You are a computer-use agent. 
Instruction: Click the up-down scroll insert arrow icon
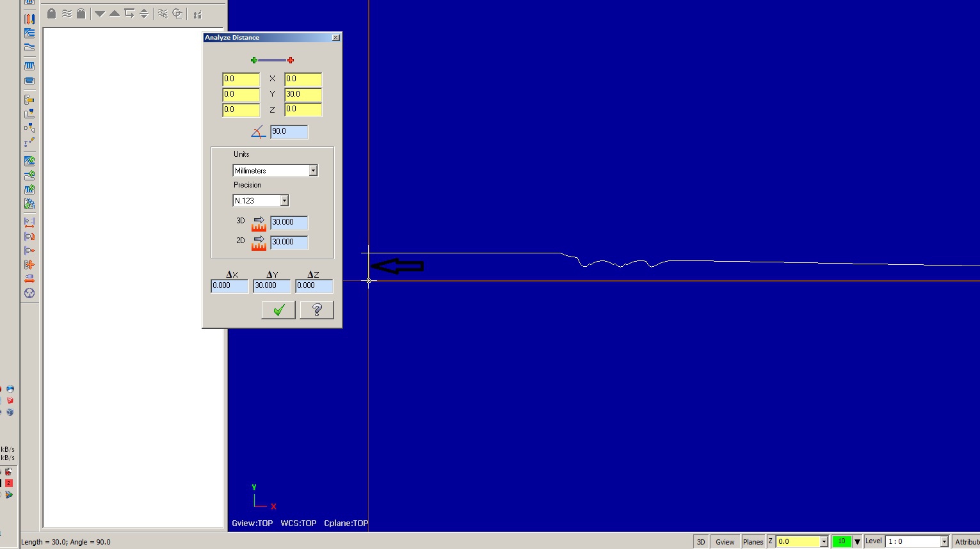(144, 13)
